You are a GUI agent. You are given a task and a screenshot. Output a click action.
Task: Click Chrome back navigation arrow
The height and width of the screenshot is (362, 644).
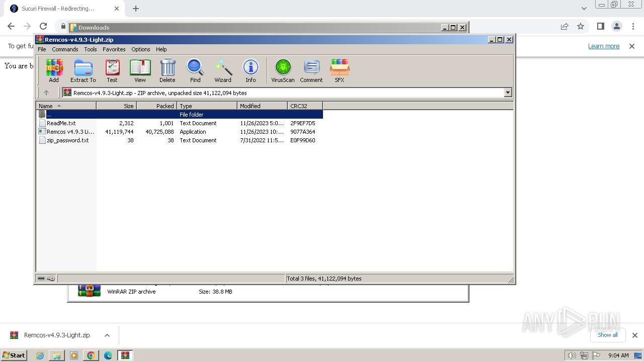point(11,26)
